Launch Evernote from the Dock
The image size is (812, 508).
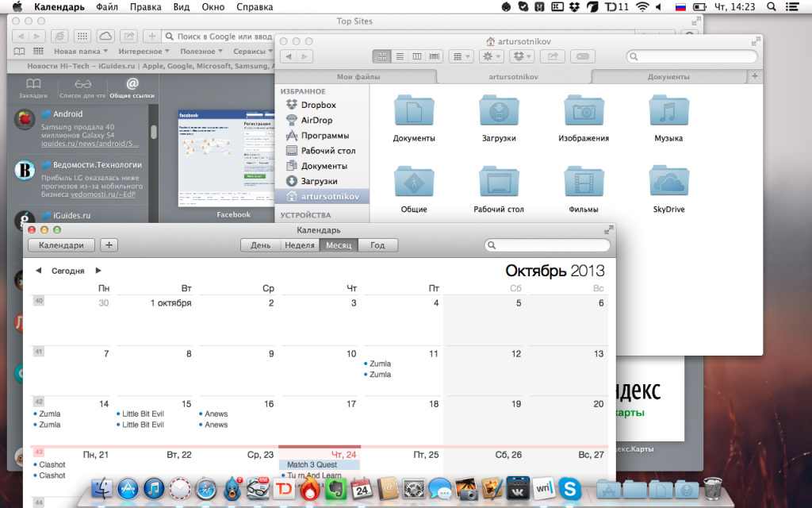point(335,488)
